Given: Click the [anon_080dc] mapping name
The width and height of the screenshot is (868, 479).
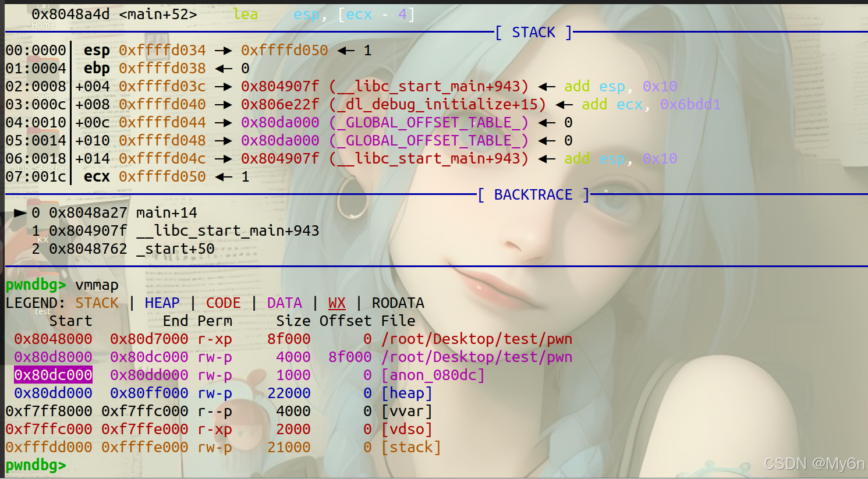Looking at the screenshot, I should [x=433, y=375].
